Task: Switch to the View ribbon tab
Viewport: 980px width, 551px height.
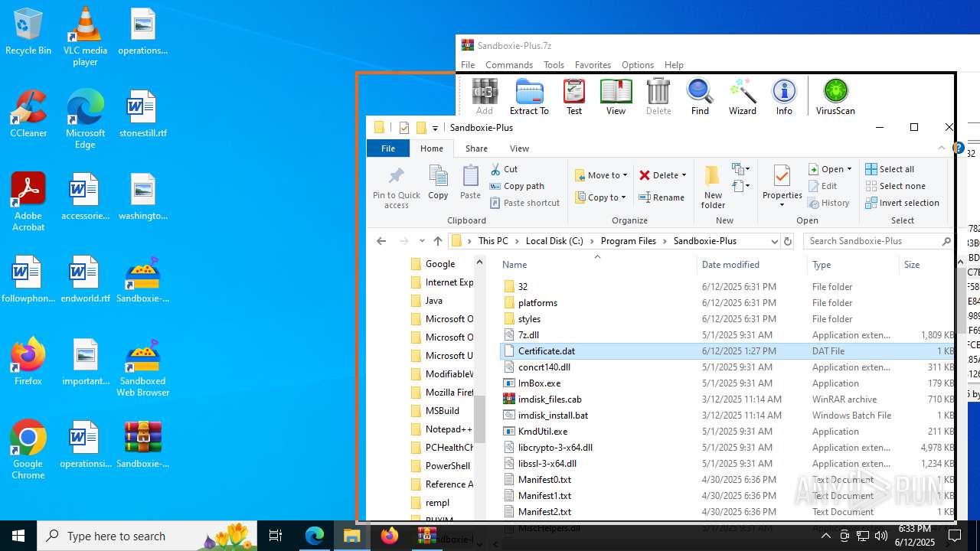Action: [519, 148]
